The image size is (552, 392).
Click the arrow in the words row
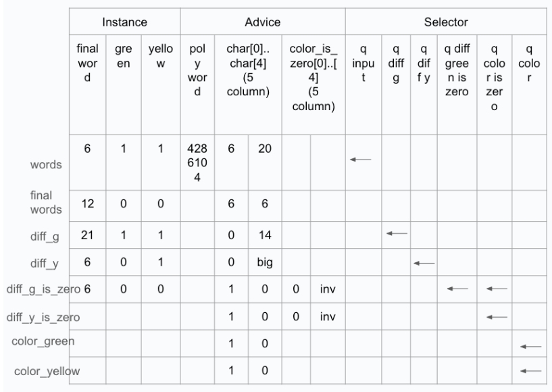[361, 160]
